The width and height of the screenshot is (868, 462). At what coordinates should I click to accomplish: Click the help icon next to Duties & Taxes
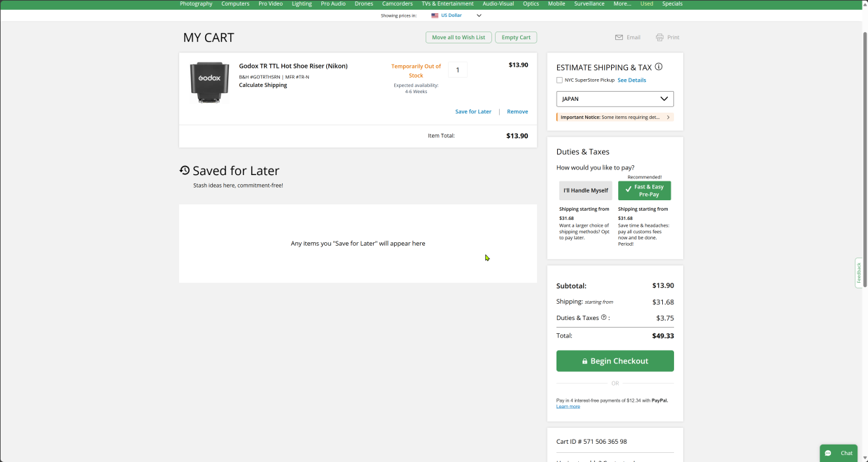tap(603, 318)
